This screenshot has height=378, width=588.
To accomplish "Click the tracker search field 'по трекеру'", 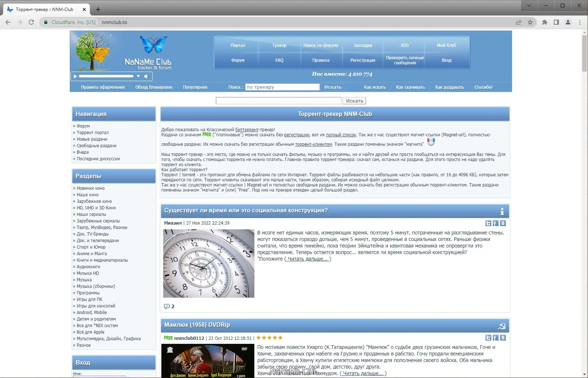I will pos(282,87).
